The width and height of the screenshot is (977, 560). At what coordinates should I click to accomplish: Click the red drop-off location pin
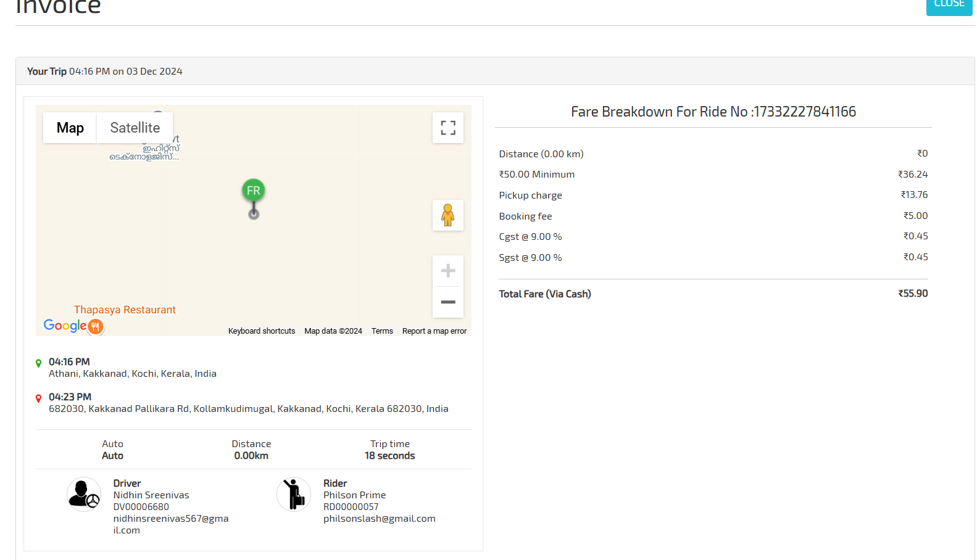pos(39,398)
